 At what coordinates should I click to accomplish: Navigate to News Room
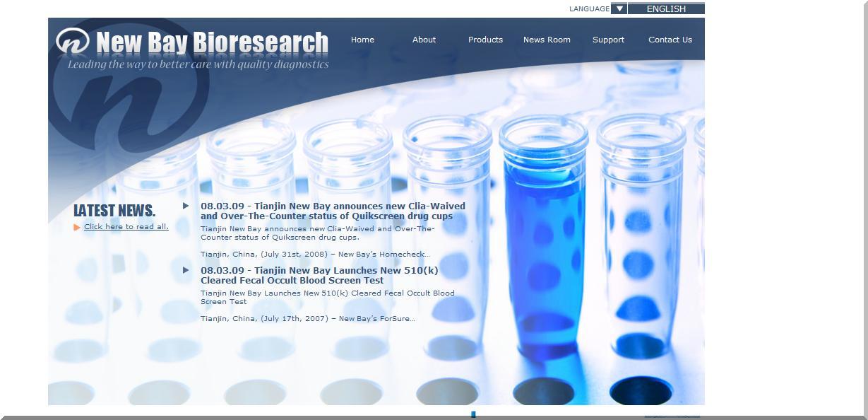pos(547,40)
